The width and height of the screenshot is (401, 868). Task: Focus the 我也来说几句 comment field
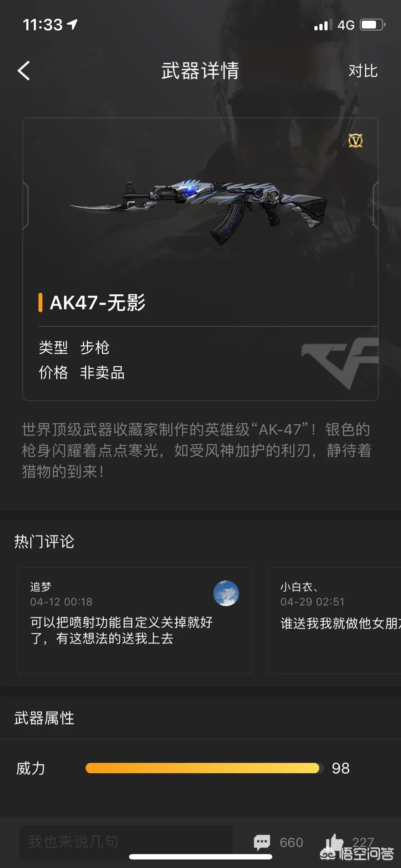pyautogui.click(x=126, y=842)
